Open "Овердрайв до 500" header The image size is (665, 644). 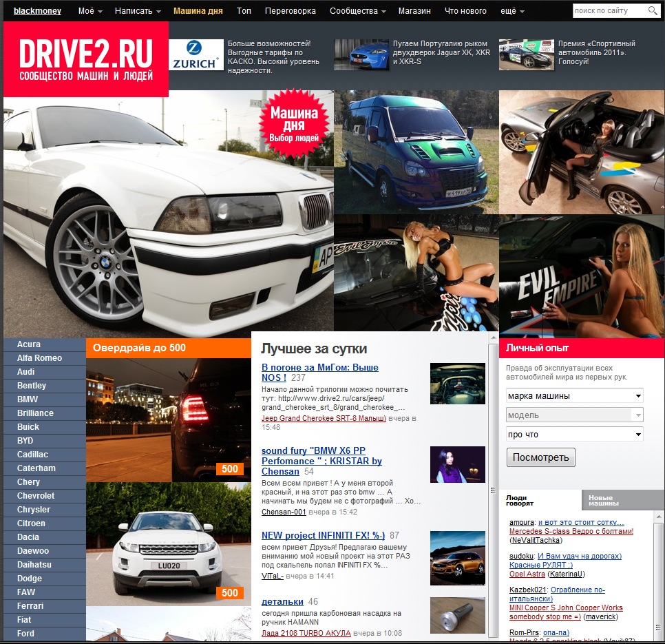169,349
